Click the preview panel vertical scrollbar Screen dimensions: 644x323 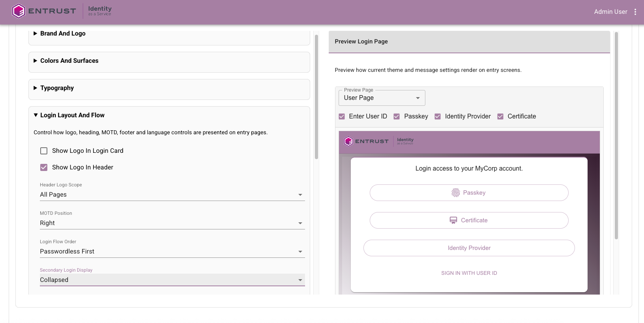(616, 135)
